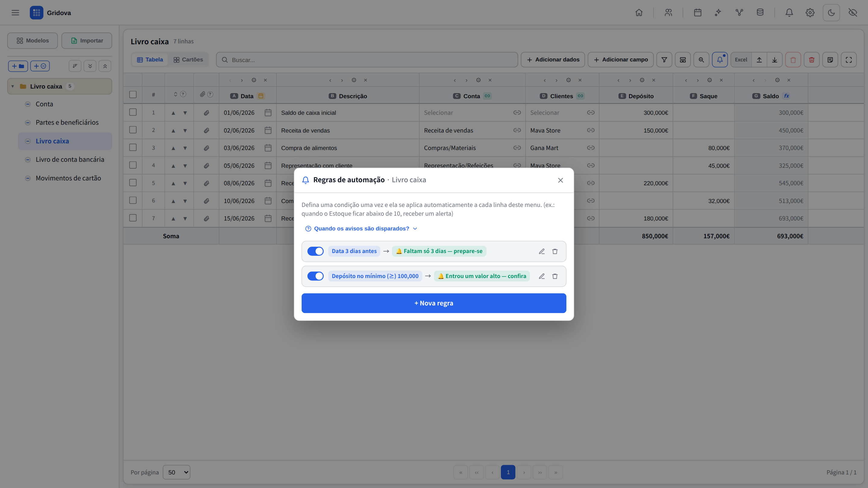868x488 pixels.
Task: Open the notifications bell in top bar
Action: tap(789, 13)
